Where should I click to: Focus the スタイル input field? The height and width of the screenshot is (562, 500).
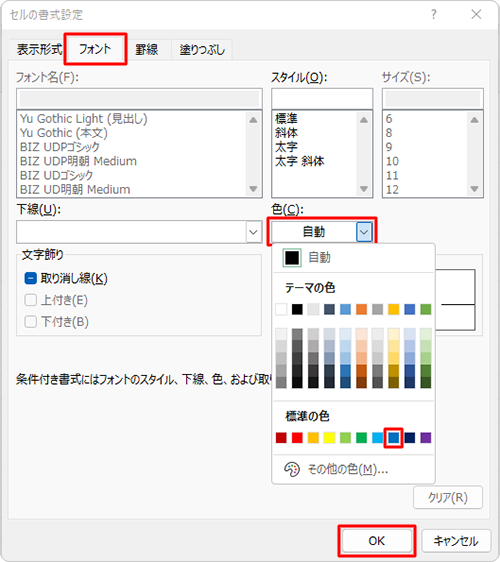click(322, 99)
